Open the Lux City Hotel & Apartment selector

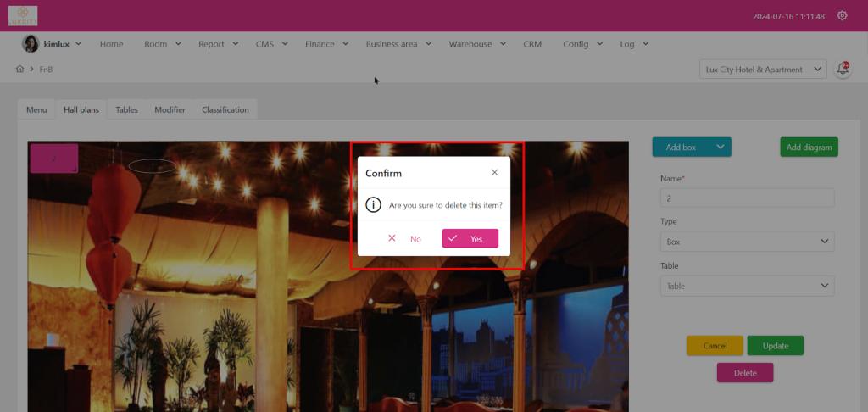click(763, 70)
